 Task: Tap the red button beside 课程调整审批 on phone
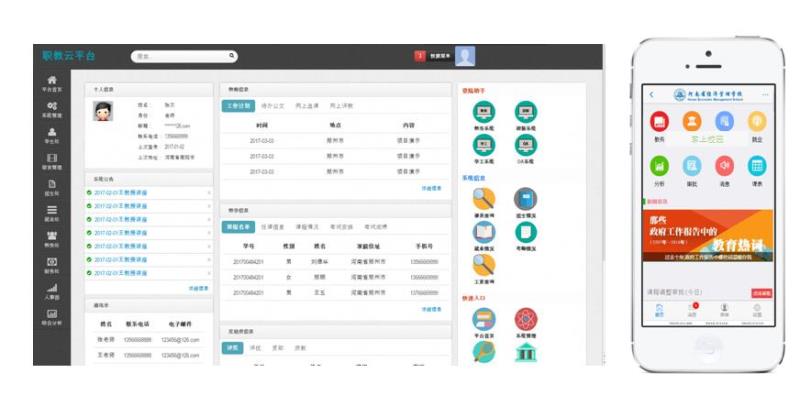[761, 293]
